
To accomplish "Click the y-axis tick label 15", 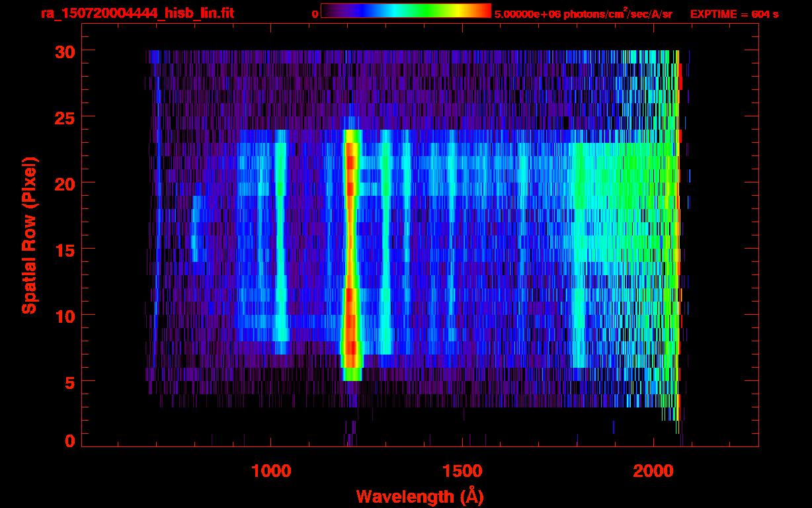I will pos(65,249).
